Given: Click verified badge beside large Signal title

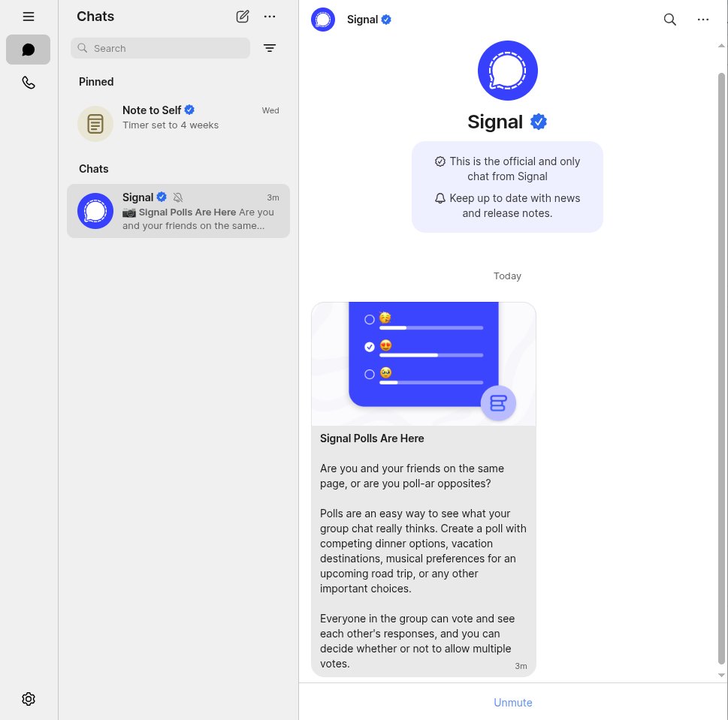Looking at the screenshot, I should (x=539, y=122).
